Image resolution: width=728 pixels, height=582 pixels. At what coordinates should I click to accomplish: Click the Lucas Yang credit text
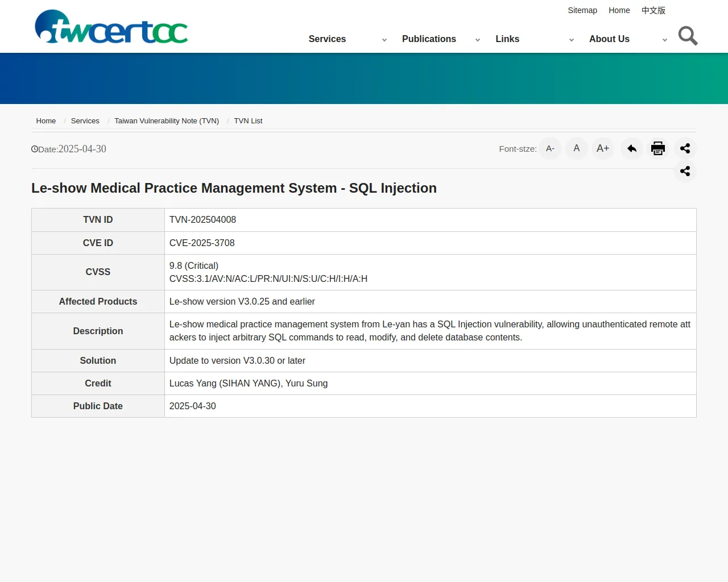[249, 384]
